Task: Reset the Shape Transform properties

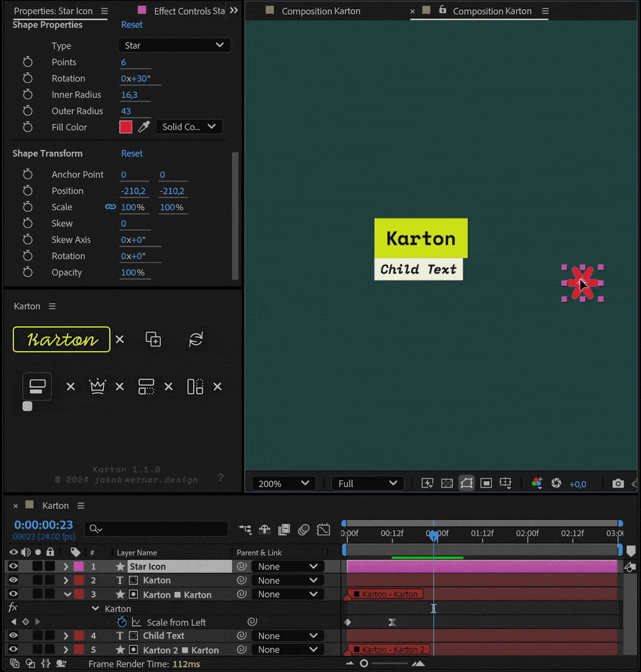Action: coord(131,153)
